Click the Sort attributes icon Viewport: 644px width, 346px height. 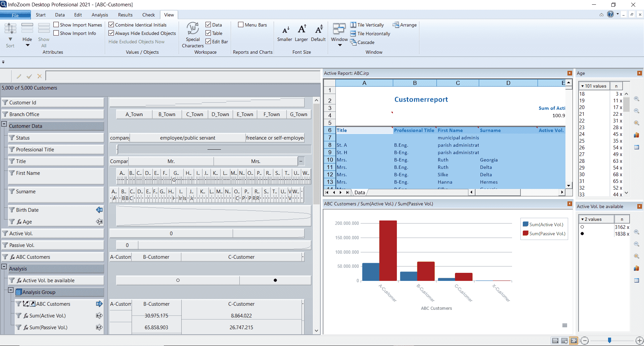point(10,29)
